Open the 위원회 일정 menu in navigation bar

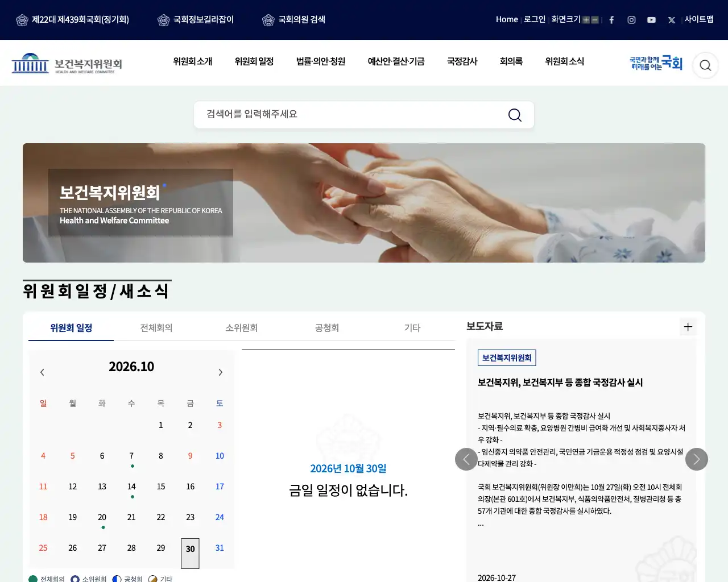point(254,61)
